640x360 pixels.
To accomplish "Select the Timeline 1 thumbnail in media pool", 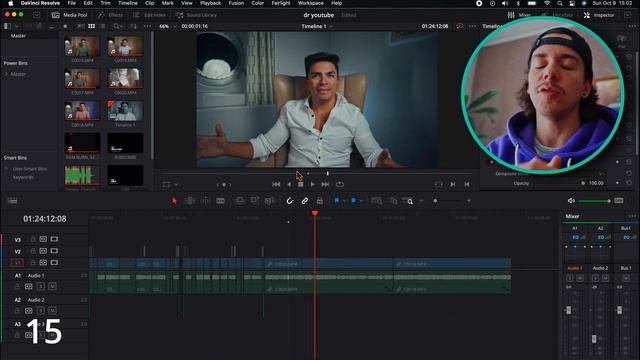I will (x=125, y=111).
